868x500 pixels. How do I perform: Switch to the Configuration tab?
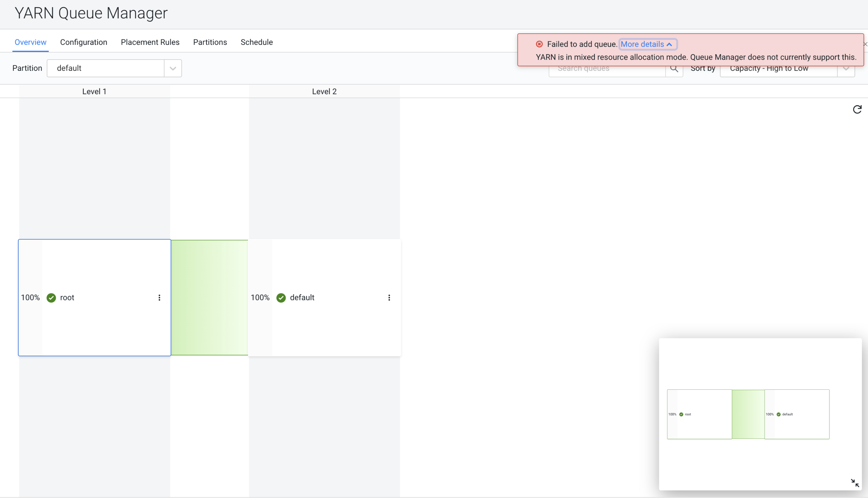tap(83, 42)
